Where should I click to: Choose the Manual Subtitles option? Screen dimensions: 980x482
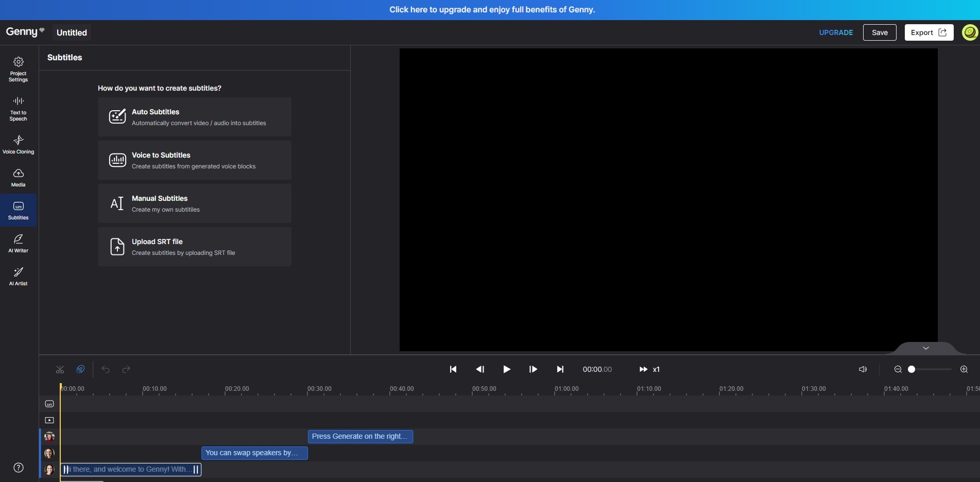[x=195, y=203]
